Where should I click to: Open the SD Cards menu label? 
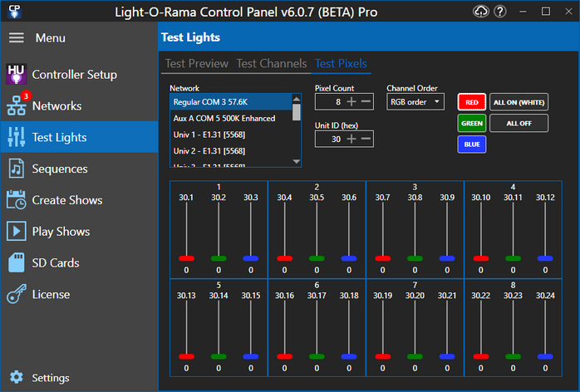[x=56, y=263]
